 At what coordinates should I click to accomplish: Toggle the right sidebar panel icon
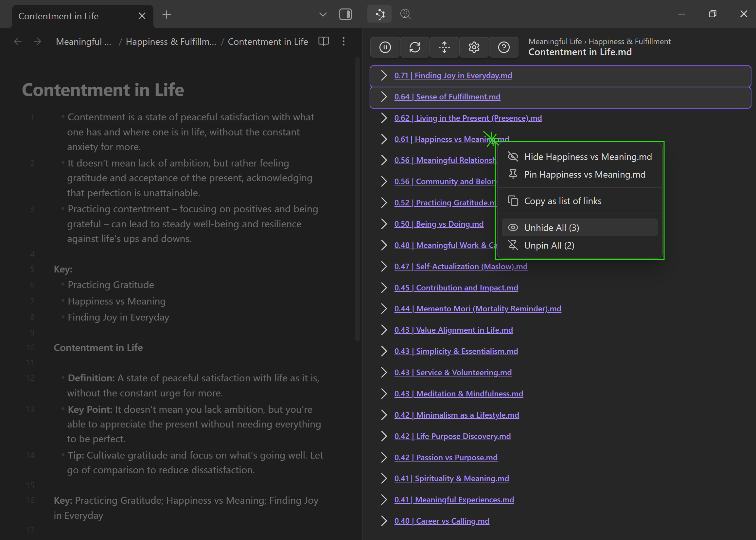click(345, 14)
